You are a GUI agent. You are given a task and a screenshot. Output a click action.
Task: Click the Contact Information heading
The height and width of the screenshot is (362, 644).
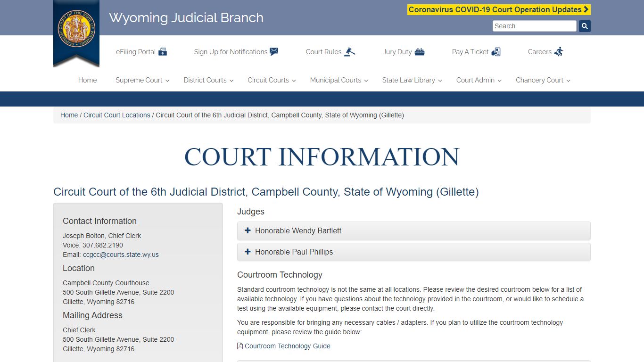coord(99,221)
